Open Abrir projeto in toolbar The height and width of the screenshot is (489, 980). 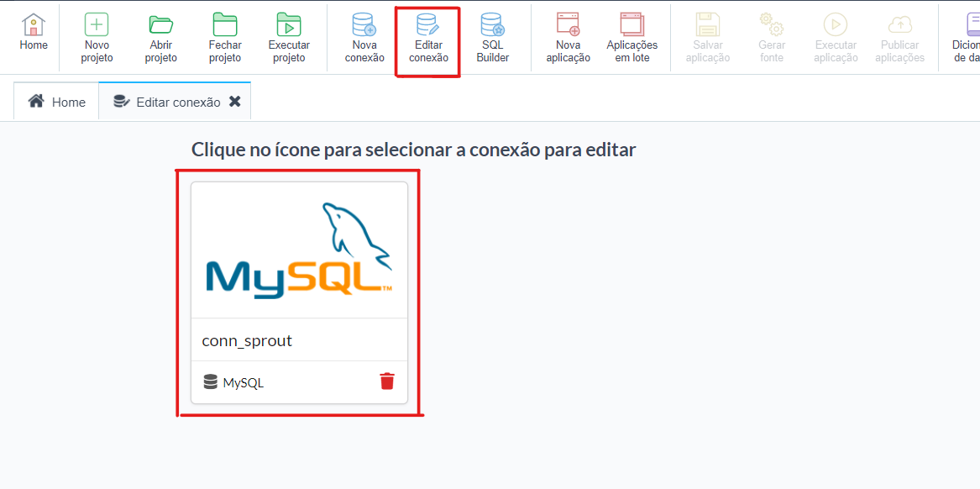[x=160, y=25]
